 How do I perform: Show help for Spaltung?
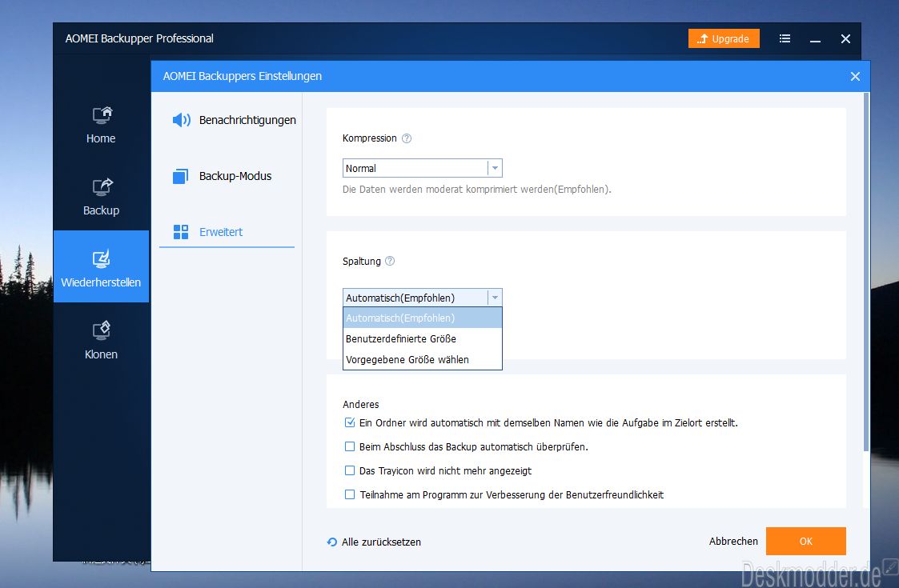(x=390, y=261)
